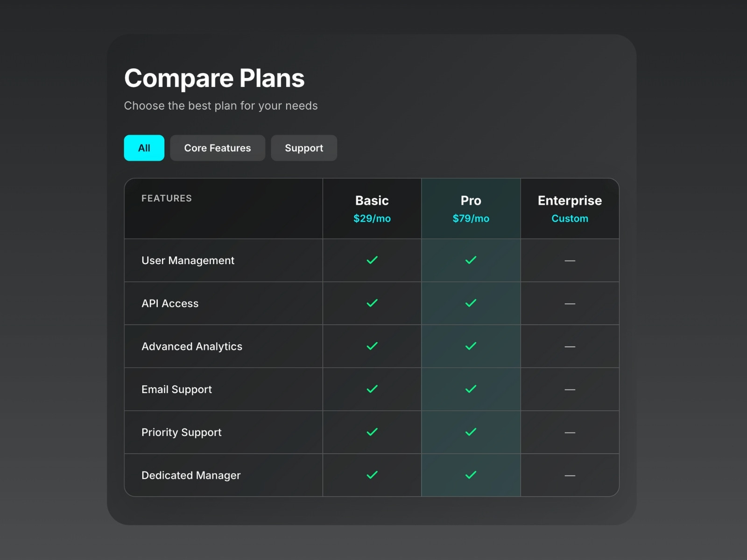Click the Basic checkmark for User Management

pos(372,260)
